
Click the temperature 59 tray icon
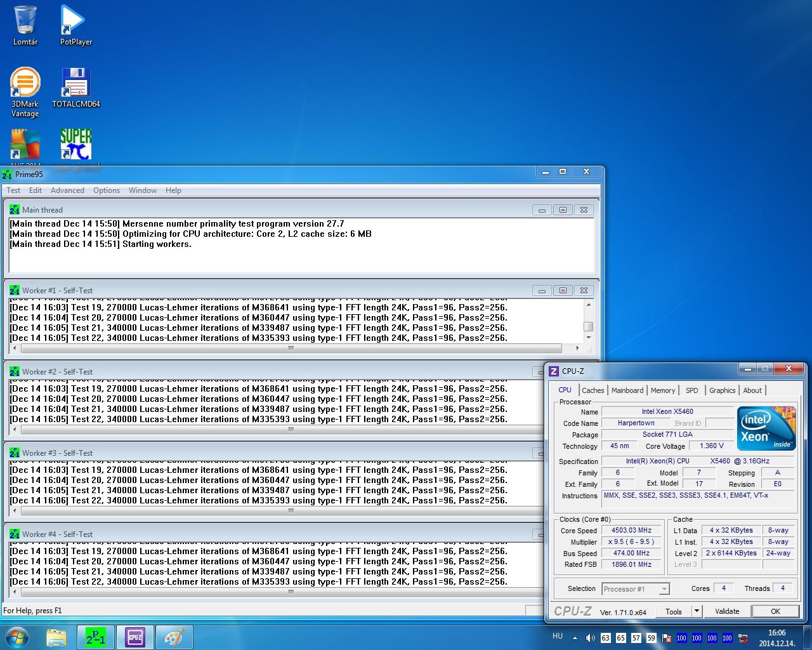(x=651, y=638)
